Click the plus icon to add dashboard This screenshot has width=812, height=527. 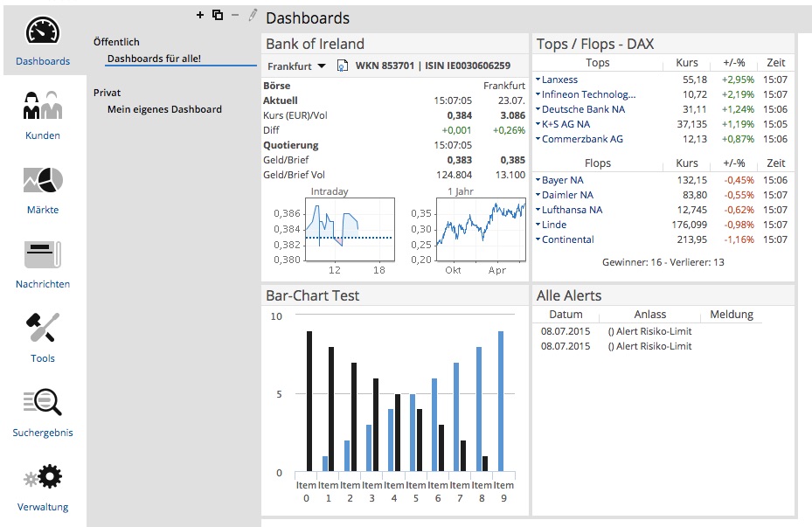point(200,15)
